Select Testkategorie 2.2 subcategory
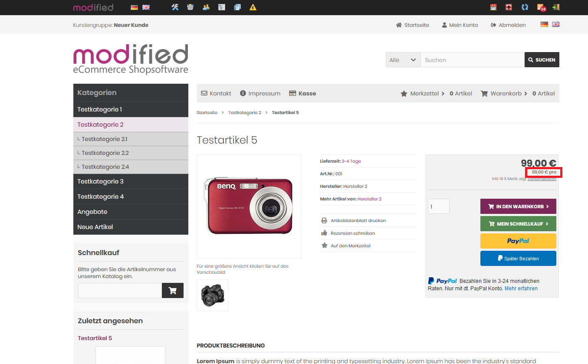 pyautogui.click(x=105, y=153)
